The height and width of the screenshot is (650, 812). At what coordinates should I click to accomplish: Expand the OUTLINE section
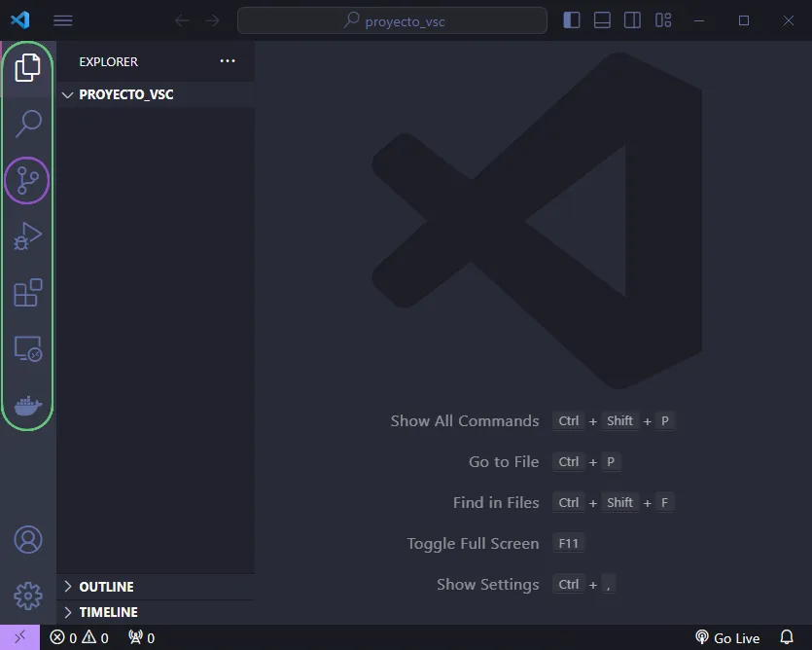coord(106,587)
